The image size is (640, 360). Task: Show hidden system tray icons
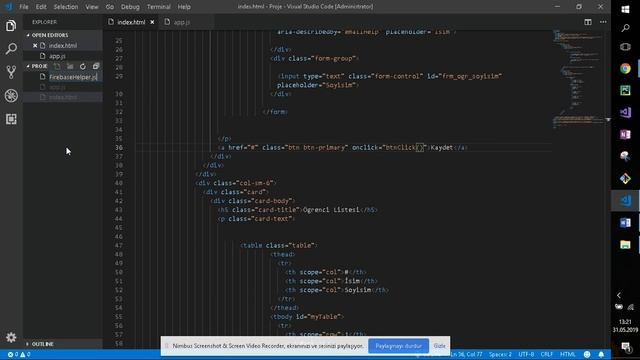619,295
